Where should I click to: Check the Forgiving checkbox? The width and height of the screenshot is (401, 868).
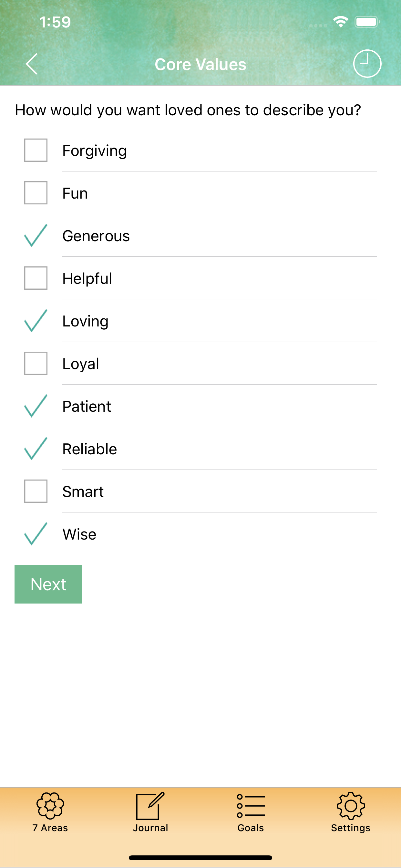click(x=36, y=150)
